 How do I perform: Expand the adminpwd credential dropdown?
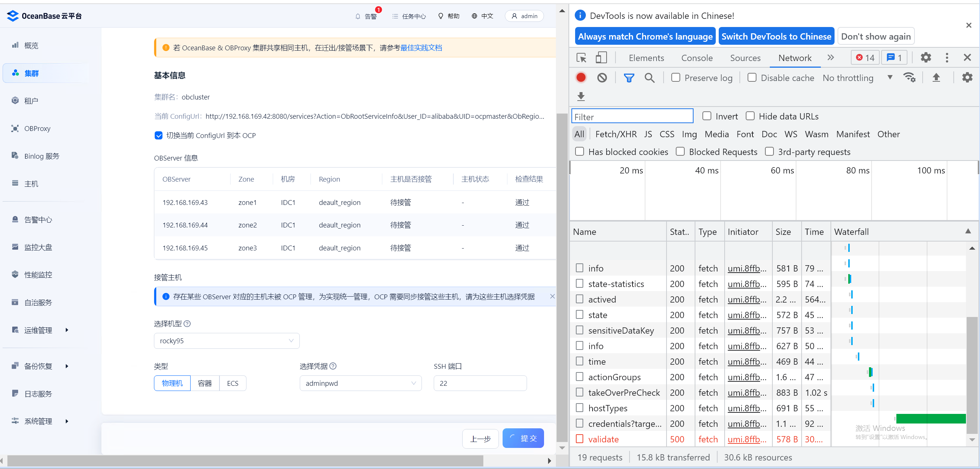360,383
